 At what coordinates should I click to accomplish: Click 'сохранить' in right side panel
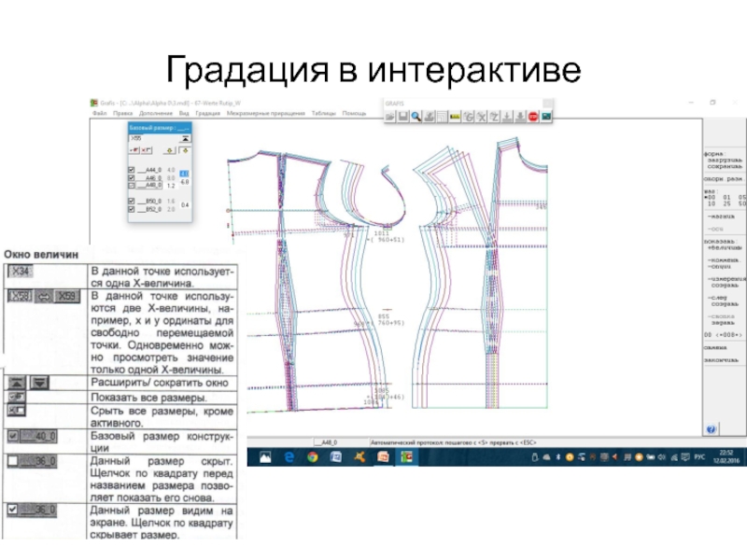point(725,166)
